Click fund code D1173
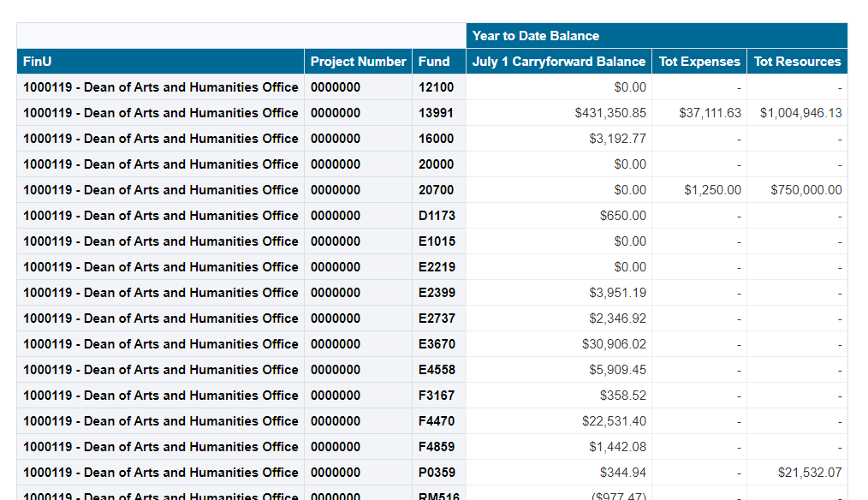868x500 pixels. (437, 216)
